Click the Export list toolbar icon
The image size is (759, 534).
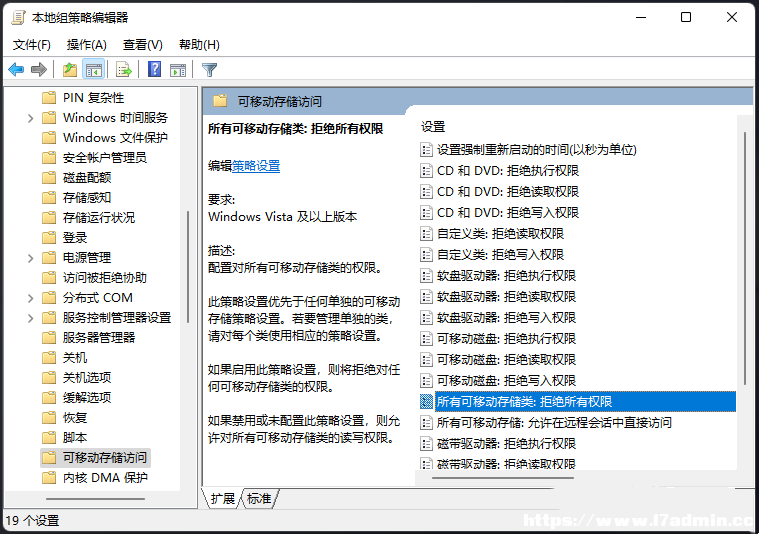[124, 70]
